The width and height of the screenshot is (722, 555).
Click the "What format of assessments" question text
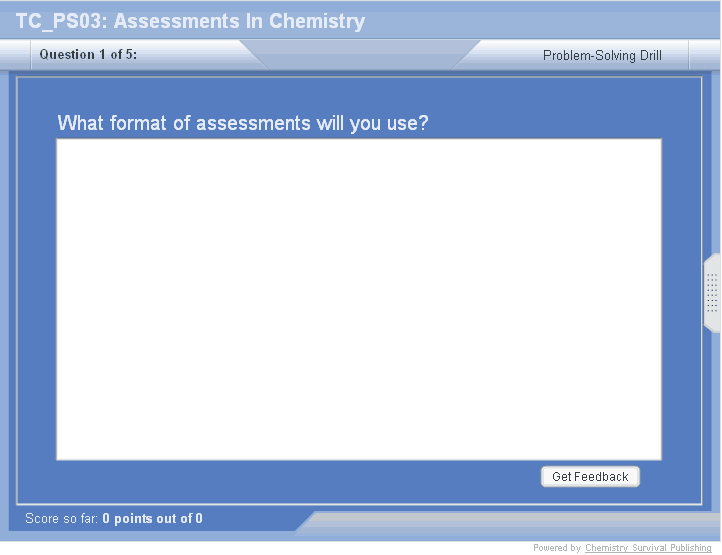click(x=243, y=123)
